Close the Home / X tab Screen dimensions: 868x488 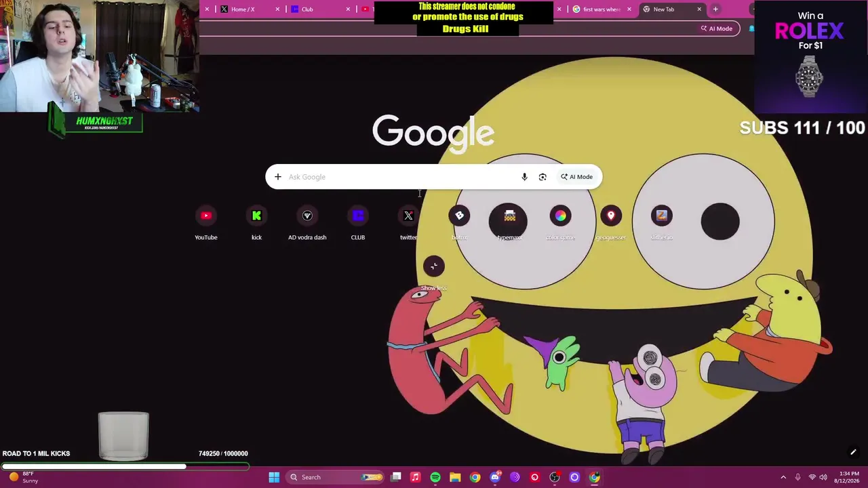277,9
